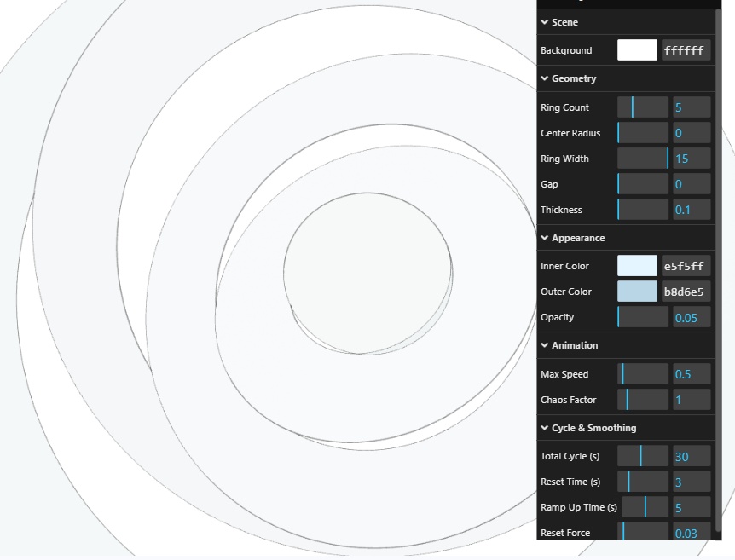Select the Chaos Factor value field

pyautogui.click(x=691, y=400)
